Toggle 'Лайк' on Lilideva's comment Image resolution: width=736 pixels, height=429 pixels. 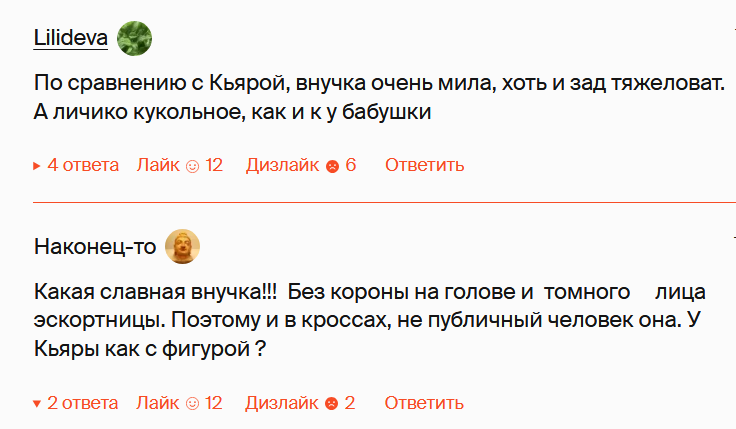[157, 166]
